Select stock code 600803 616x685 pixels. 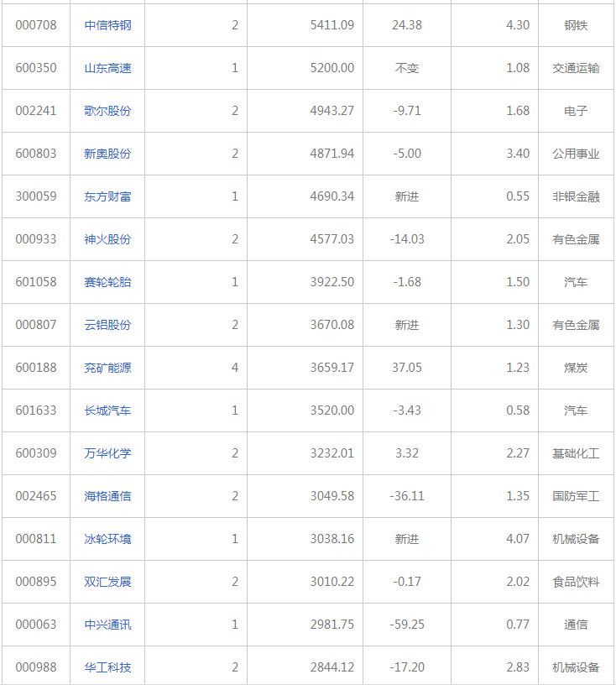click(x=36, y=154)
